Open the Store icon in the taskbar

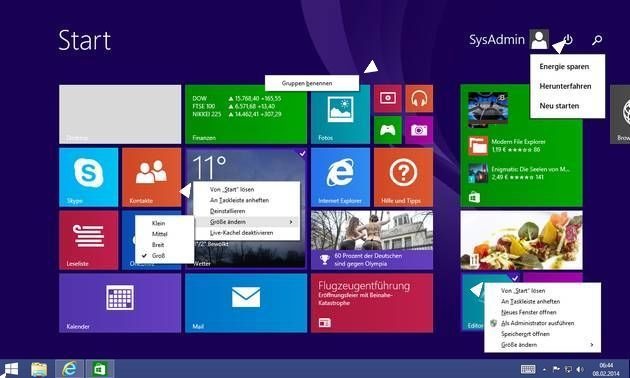click(x=99, y=369)
